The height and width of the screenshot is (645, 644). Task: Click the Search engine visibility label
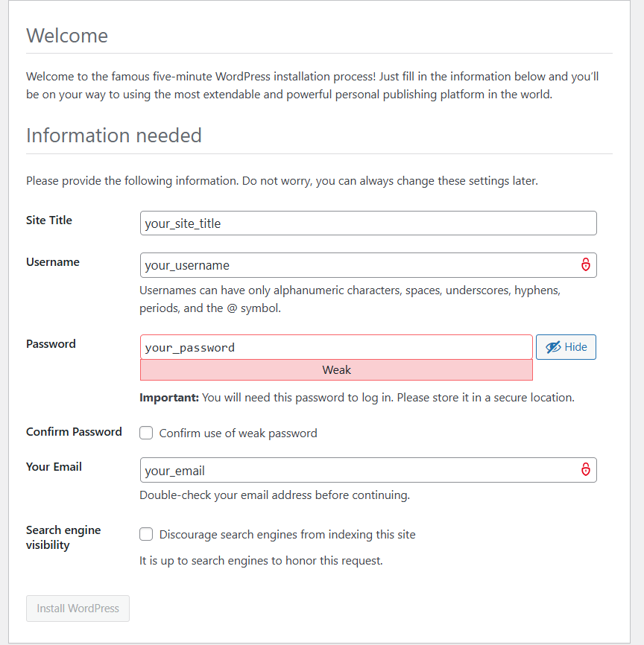pyautogui.click(x=63, y=537)
